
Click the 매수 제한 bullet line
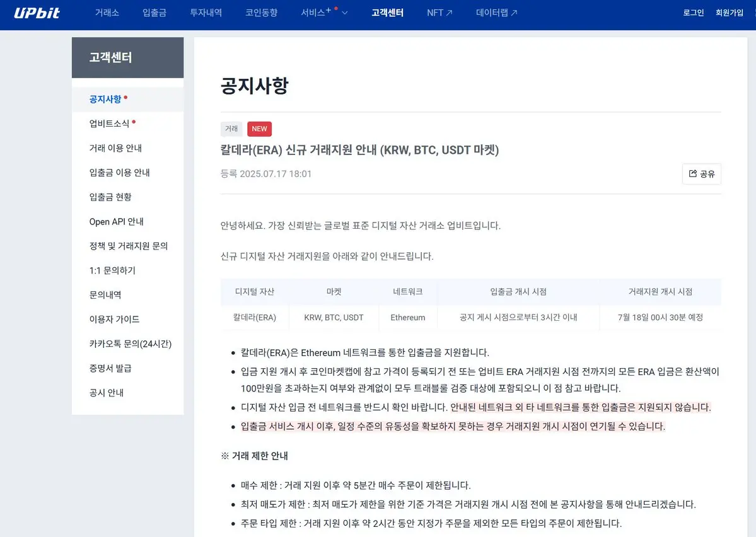356,485
